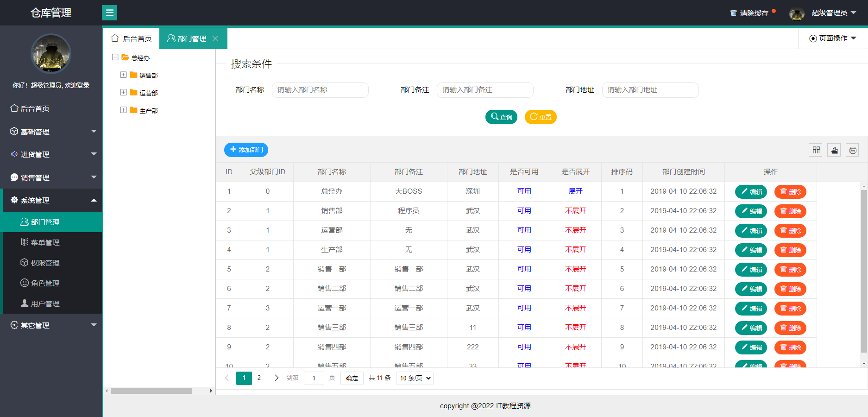Click the 重置 reset button
The image size is (868, 417).
coord(541,117)
